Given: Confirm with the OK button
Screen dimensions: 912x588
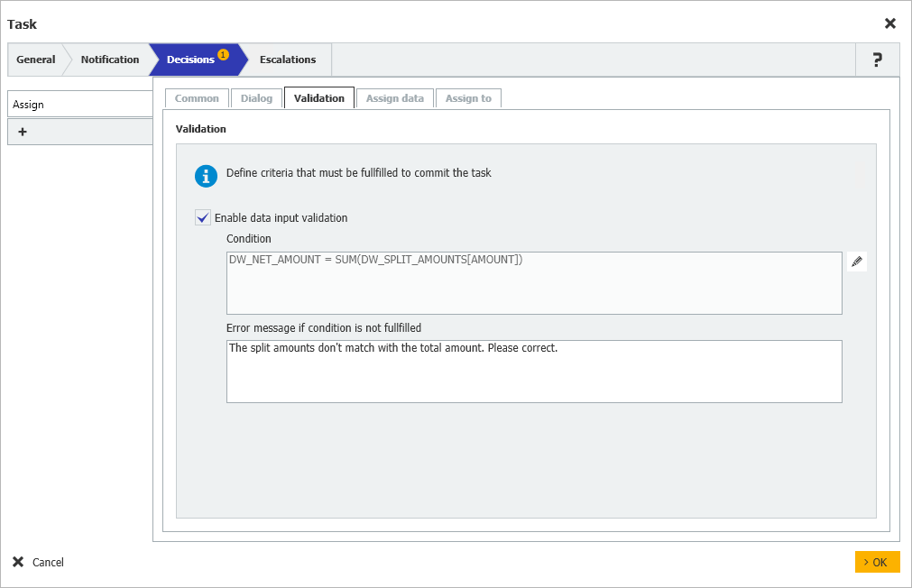Looking at the screenshot, I should point(877,562).
